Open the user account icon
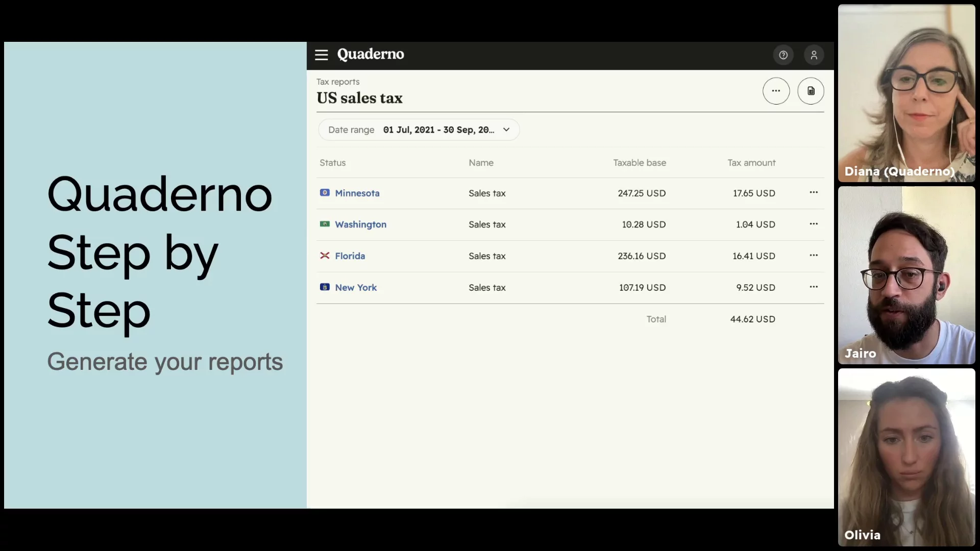This screenshot has height=551, width=980. click(814, 55)
